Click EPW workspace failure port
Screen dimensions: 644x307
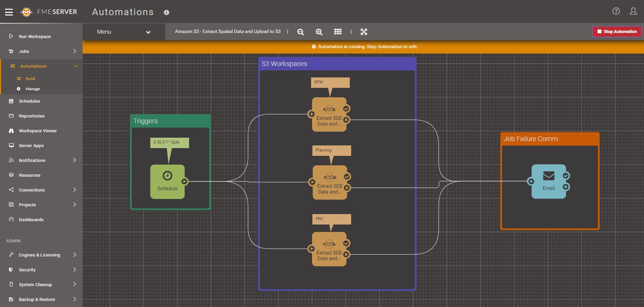[346, 120]
